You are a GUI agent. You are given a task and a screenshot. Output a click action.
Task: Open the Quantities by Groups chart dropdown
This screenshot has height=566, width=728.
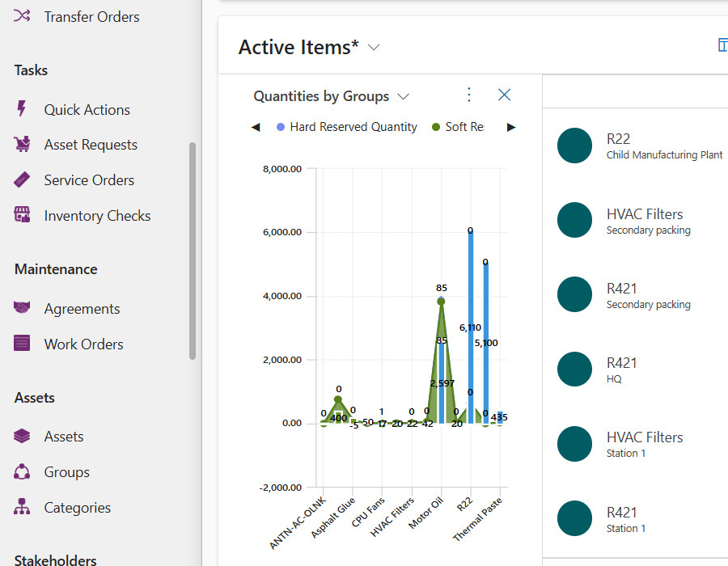(x=403, y=96)
